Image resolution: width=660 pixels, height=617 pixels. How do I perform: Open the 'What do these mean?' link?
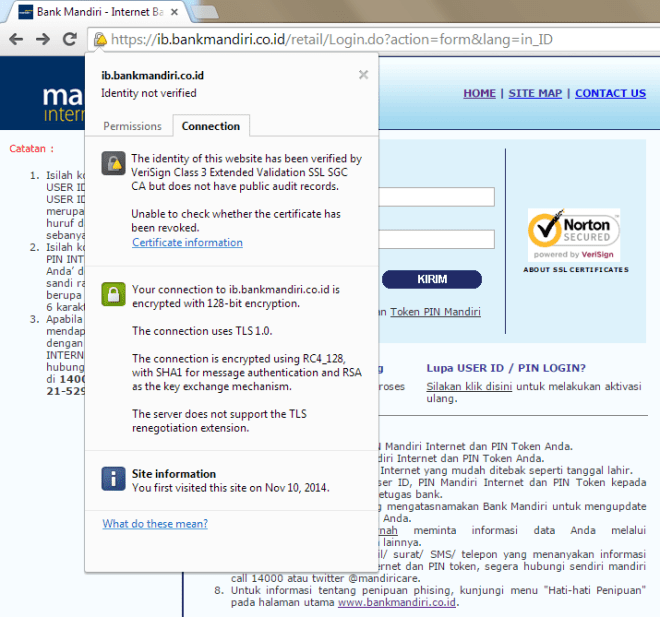tap(155, 524)
